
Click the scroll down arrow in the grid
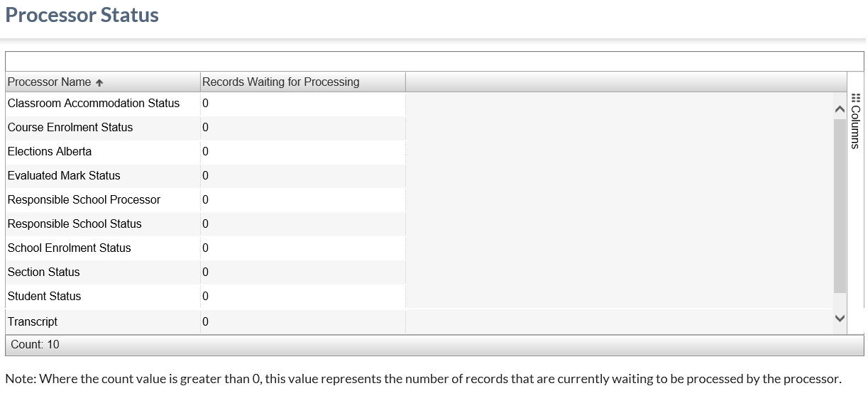[840, 318]
